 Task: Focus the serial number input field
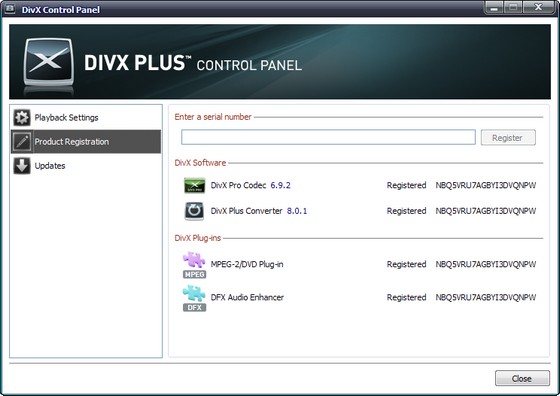[x=328, y=137]
